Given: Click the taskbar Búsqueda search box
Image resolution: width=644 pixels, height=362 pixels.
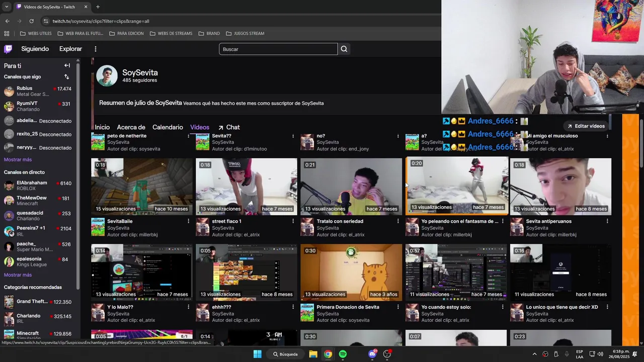Looking at the screenshot, I should click(x=285, y=354).
